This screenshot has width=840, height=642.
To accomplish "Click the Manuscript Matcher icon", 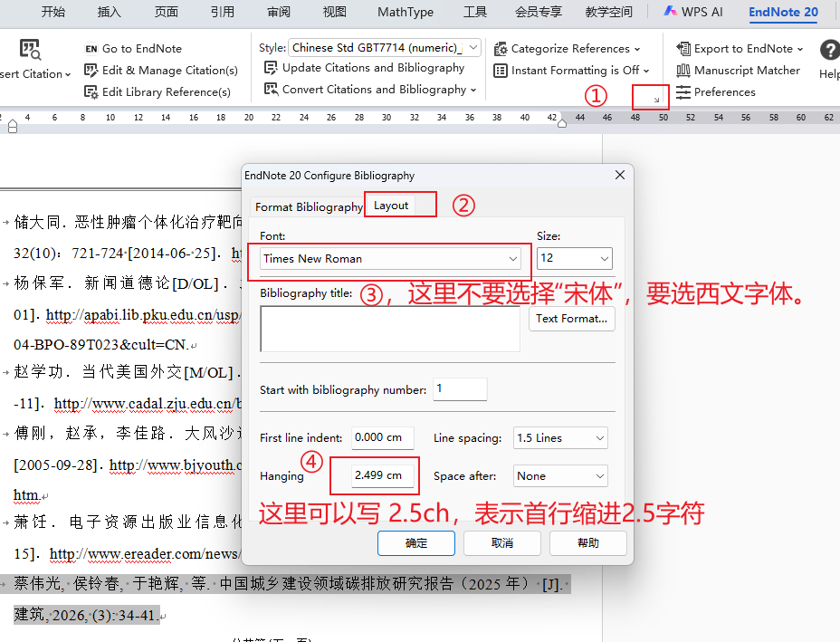I will coord(683,71).
